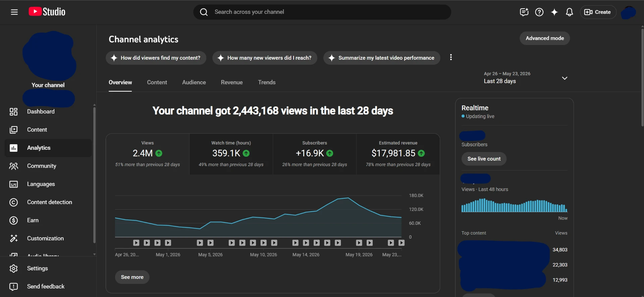Open the notifications bell

pyautogui.click(x=569, y=12)
